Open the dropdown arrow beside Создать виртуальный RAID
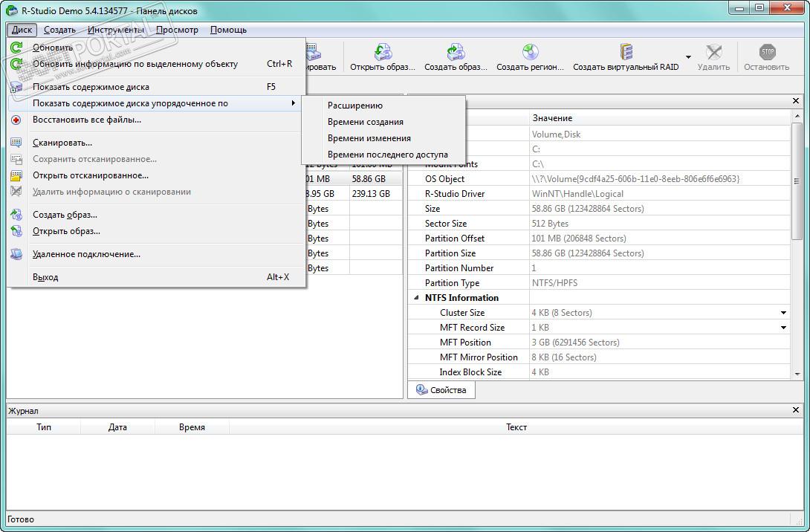This screenshot has height=532, width=810. tap(688, 56)
